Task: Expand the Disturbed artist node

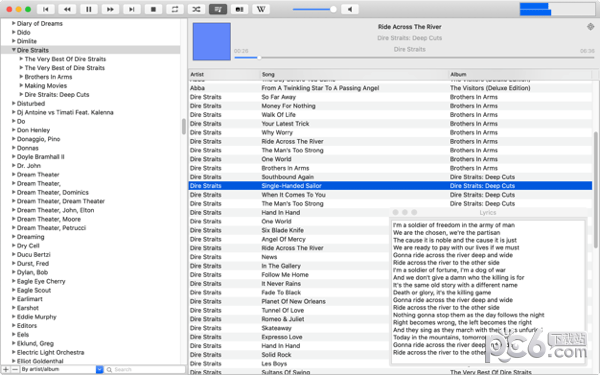Action: (x=14, y=103)
